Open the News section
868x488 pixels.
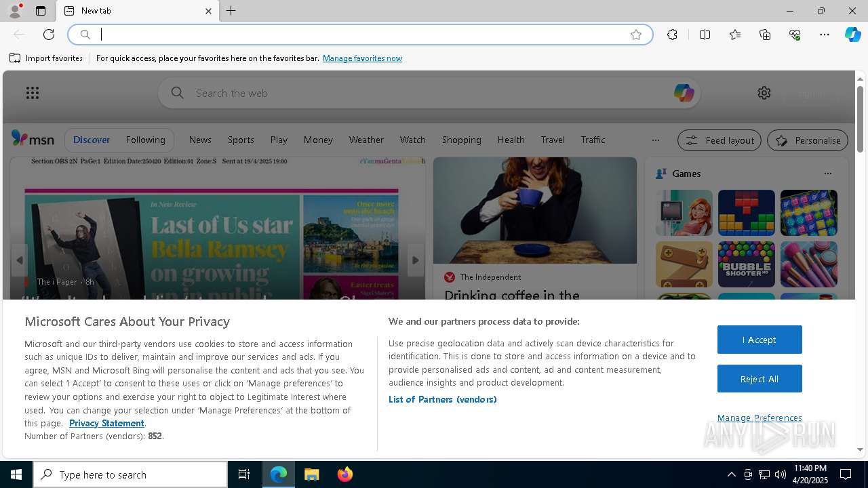(200, 140)
